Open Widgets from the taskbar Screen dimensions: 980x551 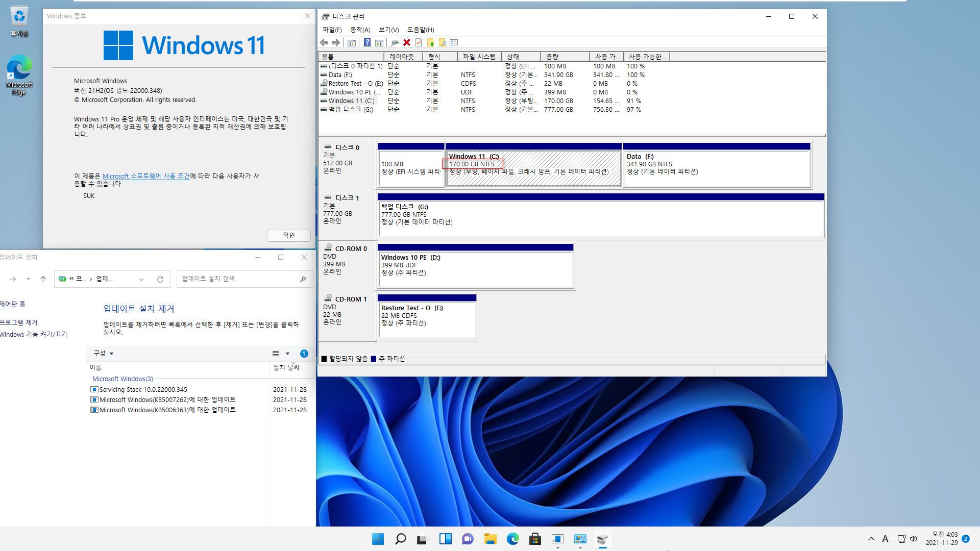pos(445,539)
